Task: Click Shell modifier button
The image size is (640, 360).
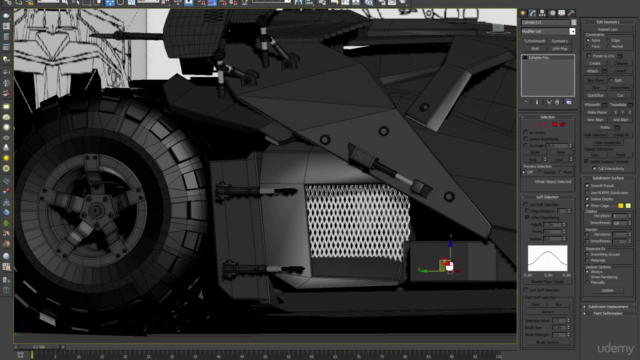Action: tap(535, 49)
